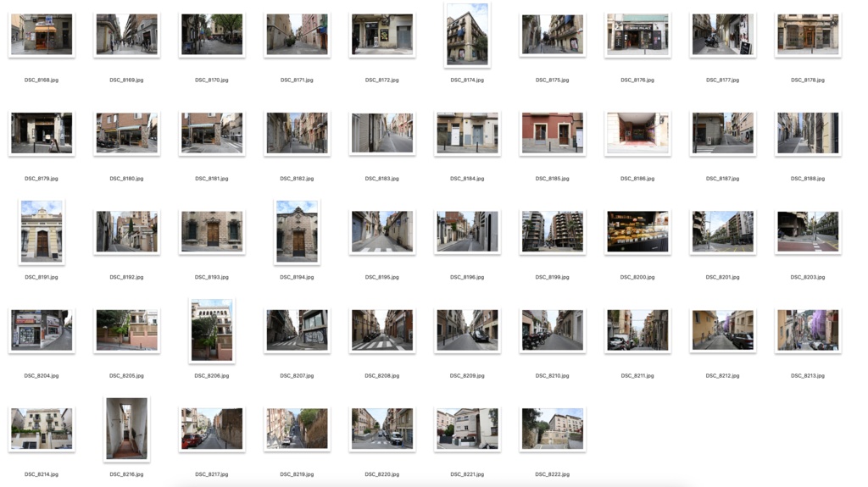Click the DSC_8177.jpg thumbnail

pyautogui.click(x=723, y=35)
